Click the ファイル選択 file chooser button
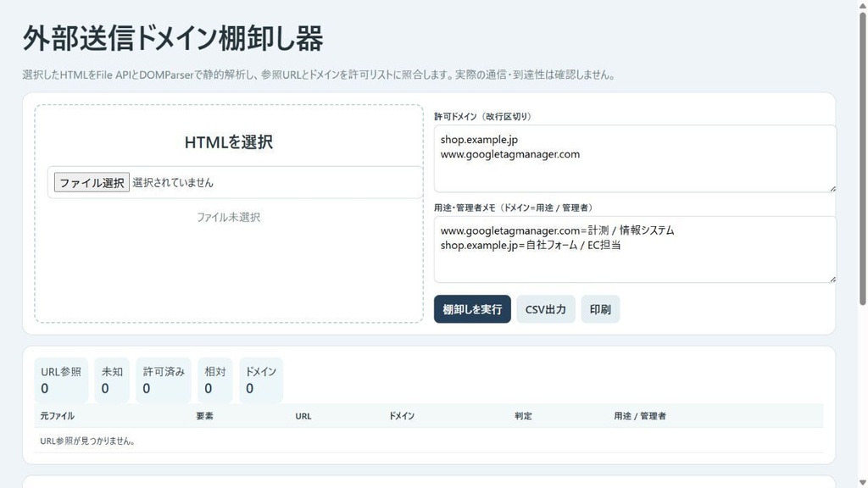This screenshot has width=868, height=488. (x=92, y=183)
